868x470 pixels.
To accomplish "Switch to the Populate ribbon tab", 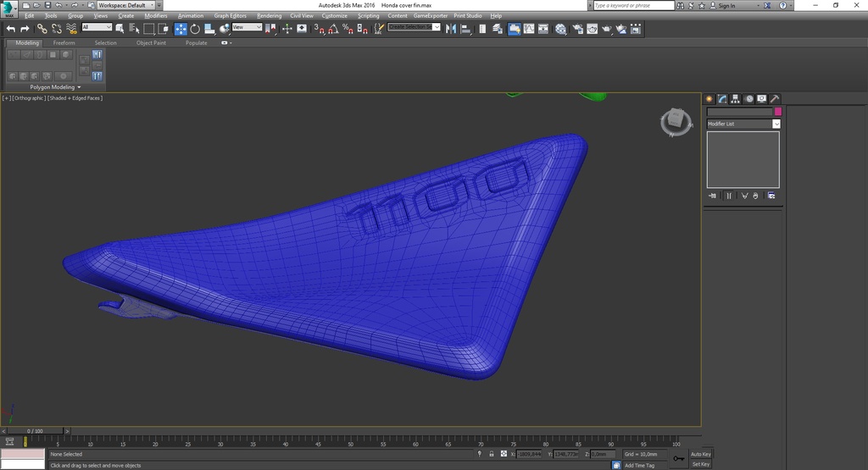I will coord(197,42).
